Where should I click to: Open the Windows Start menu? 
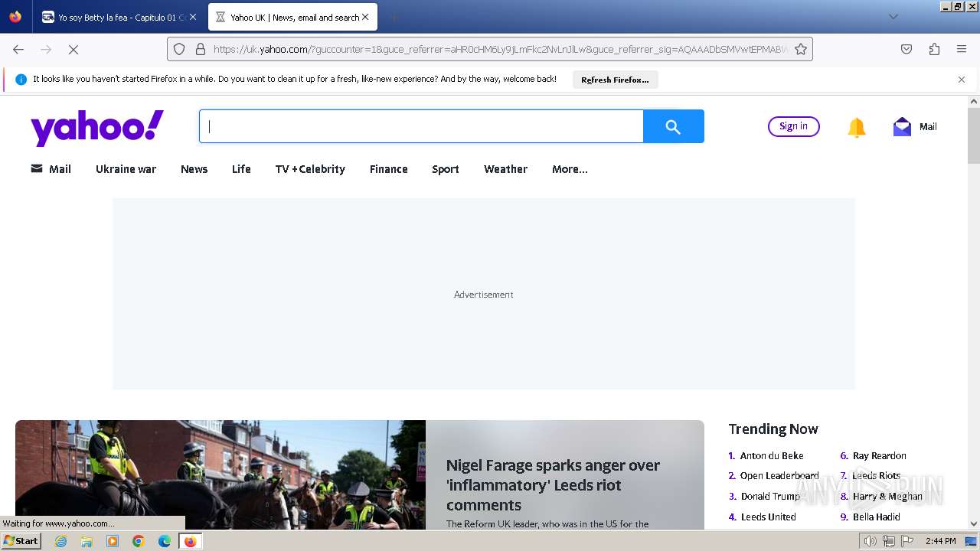pyautogui.click(x=21, y=541)
